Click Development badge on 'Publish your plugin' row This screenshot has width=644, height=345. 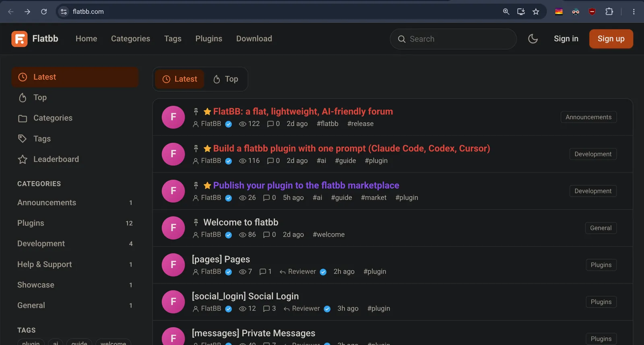593,191
